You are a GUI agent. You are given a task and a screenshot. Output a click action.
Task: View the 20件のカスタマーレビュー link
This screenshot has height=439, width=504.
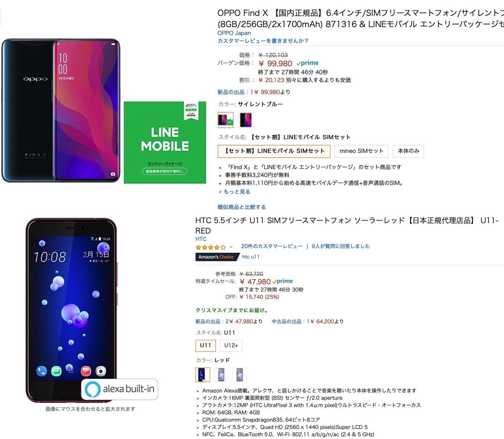(x=271, y=246)
